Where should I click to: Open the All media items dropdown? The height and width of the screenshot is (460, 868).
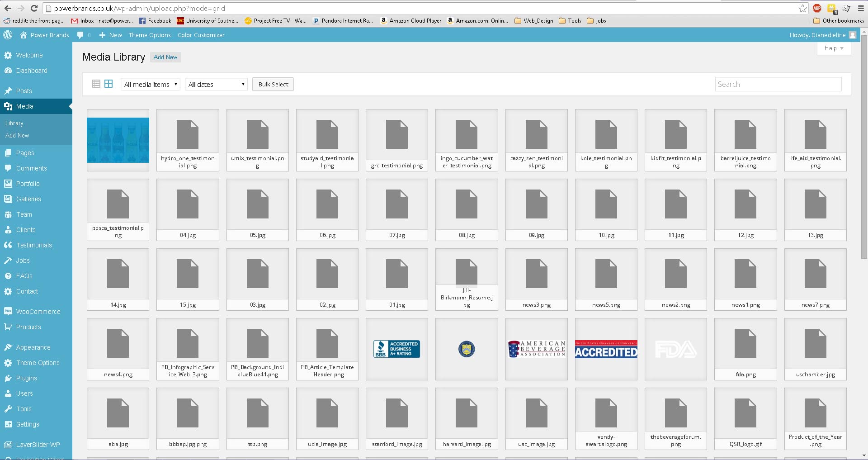(x=151, y=84)
